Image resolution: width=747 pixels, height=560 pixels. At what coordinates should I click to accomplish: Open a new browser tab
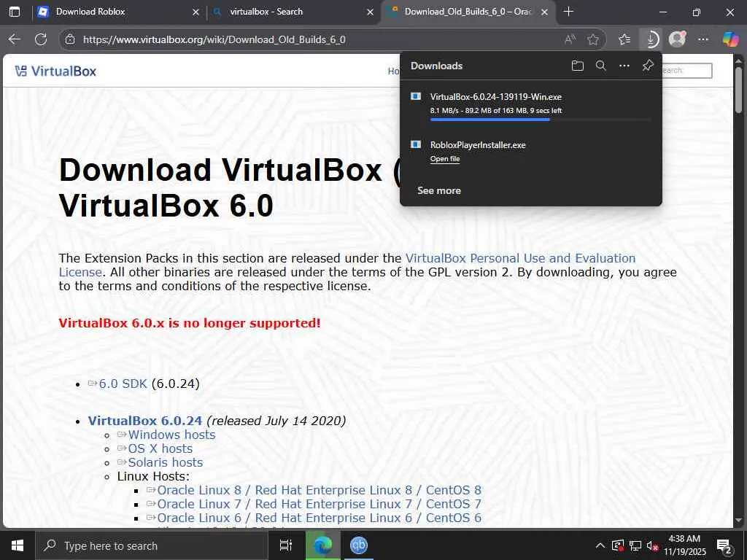568,12
